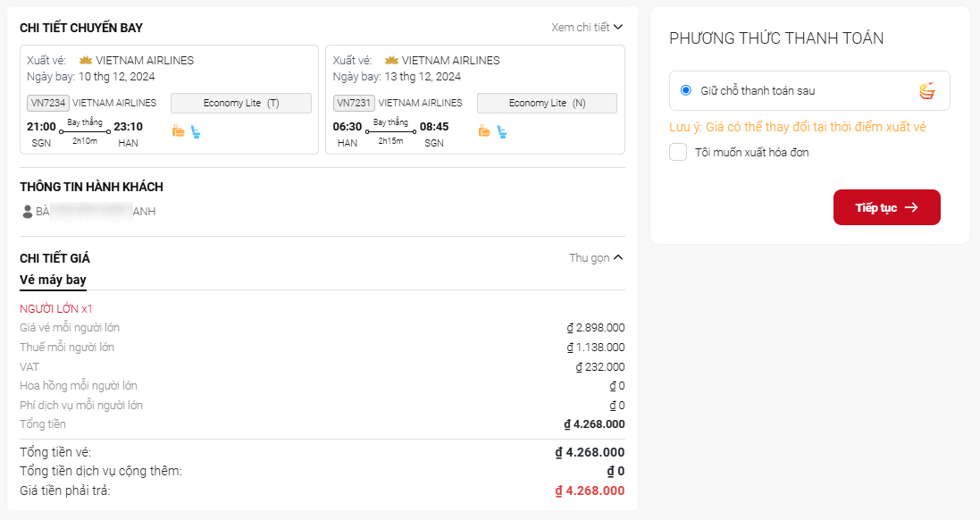The image size is (980, 520).
Task: Click the departure time '06:30'
Action: pyautogui.click(x=348, y=127)
